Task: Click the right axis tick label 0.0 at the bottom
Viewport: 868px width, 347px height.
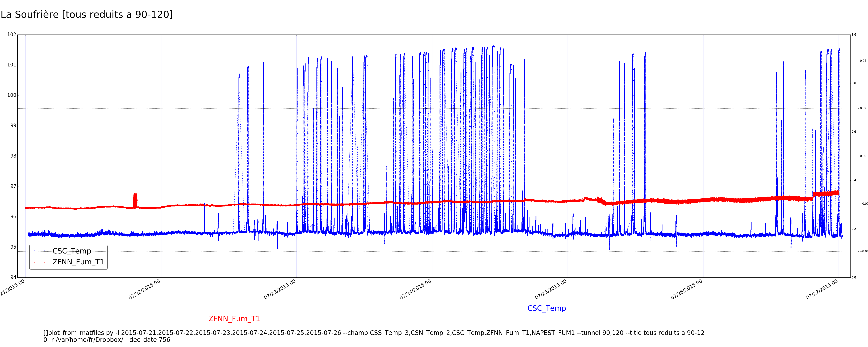Action: [854, 278]
